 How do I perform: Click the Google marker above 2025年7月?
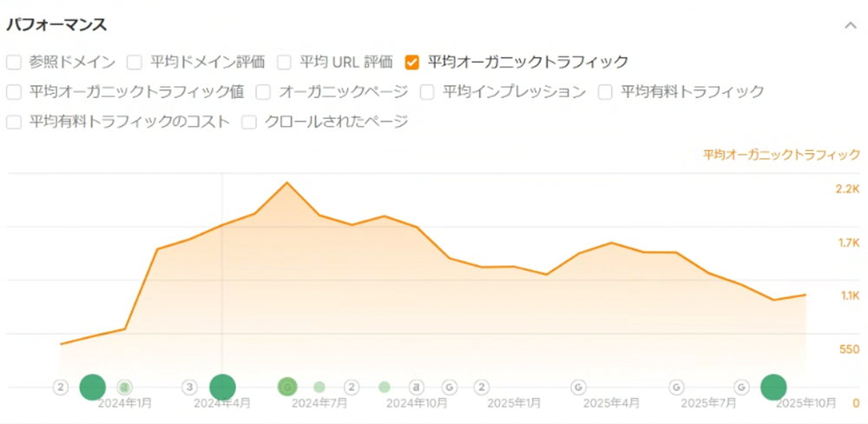click(x=677, y=387)
